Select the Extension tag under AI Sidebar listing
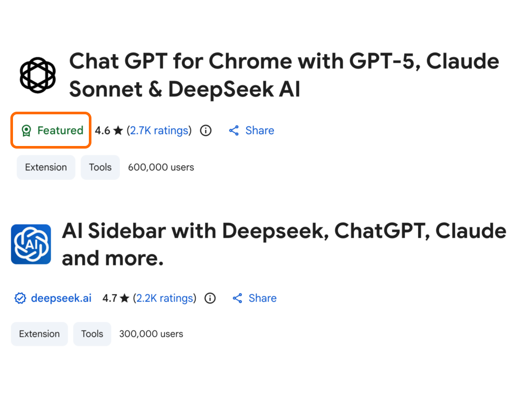The image size is (532, 399). click(39, 334)
